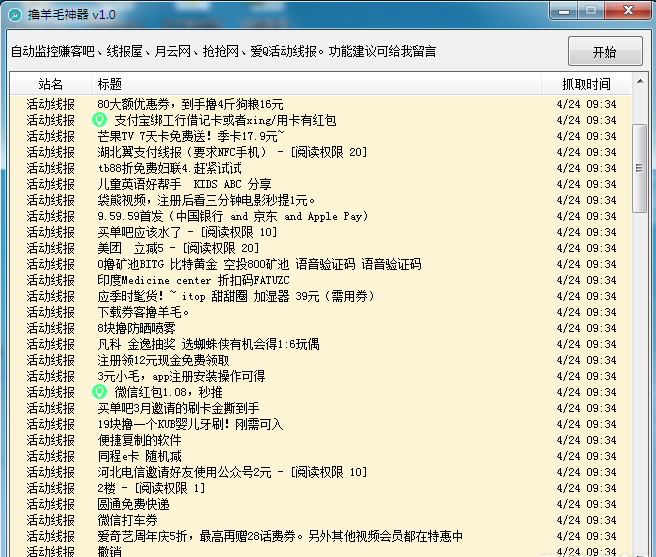
Task: Select row 注册领12元现金免费领取
Action: coord(320,360)
